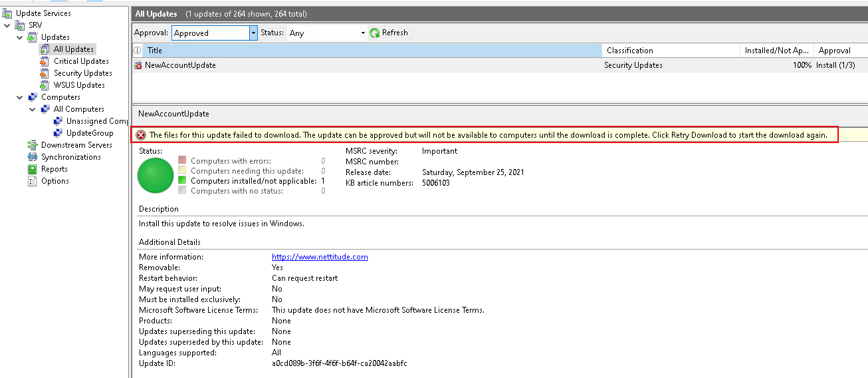Viewport: 868px width, 378px height.
Task: Click the green Refresh icon
Action: (x=375, y=33)
